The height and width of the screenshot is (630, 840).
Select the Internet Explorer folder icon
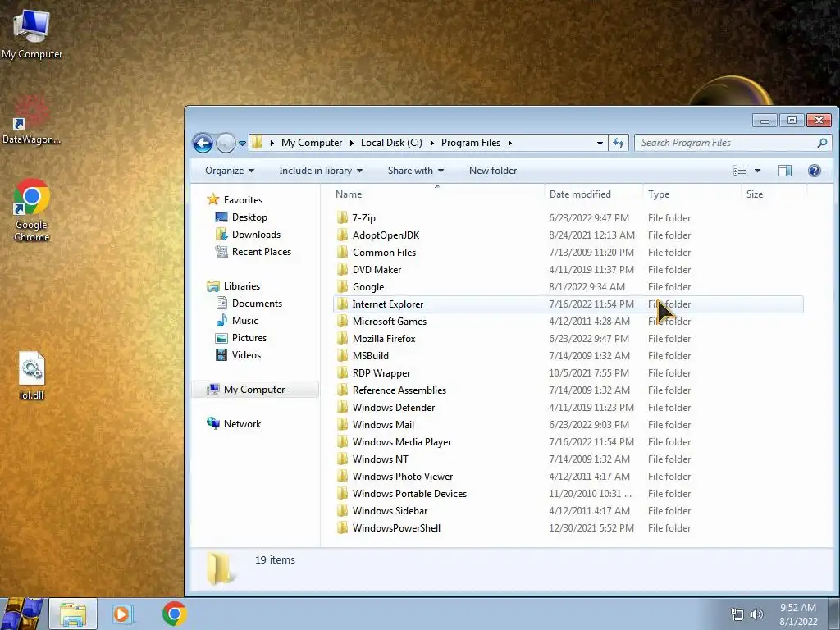[342, 304]
